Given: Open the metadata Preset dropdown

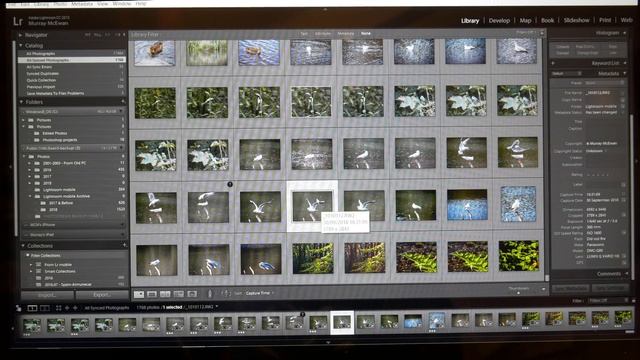Looking at the screenshot, I should tap(604, 83).
